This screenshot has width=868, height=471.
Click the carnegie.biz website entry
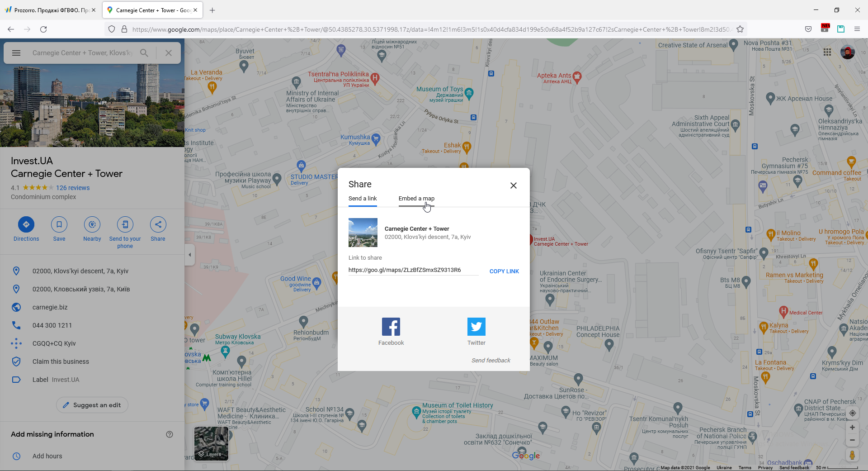point(92,307)
